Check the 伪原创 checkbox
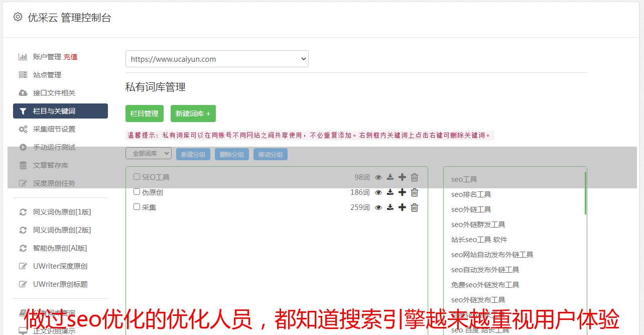644x335 pixels. [x=137, y=192]
